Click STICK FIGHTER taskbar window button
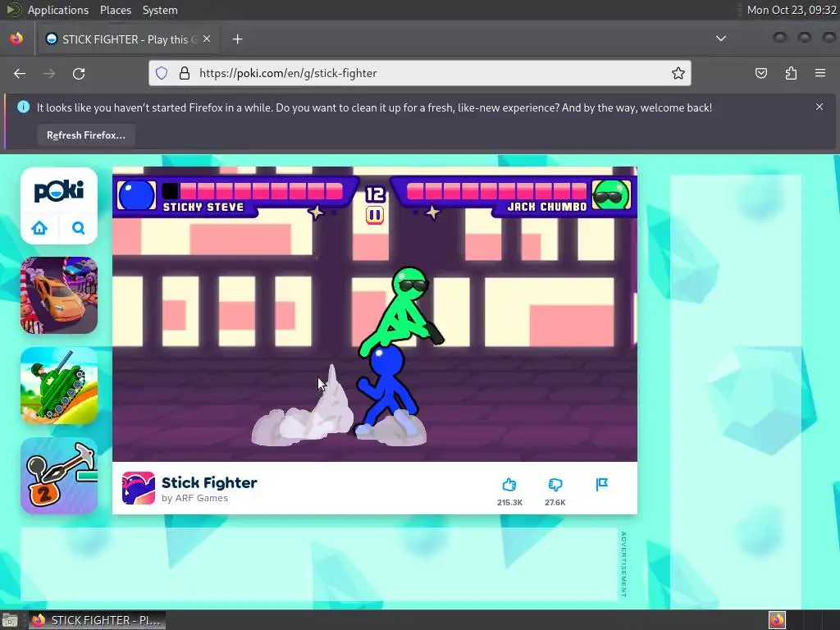Image resolution: width=840 pixels, height=630 pixels. point(97,620)
